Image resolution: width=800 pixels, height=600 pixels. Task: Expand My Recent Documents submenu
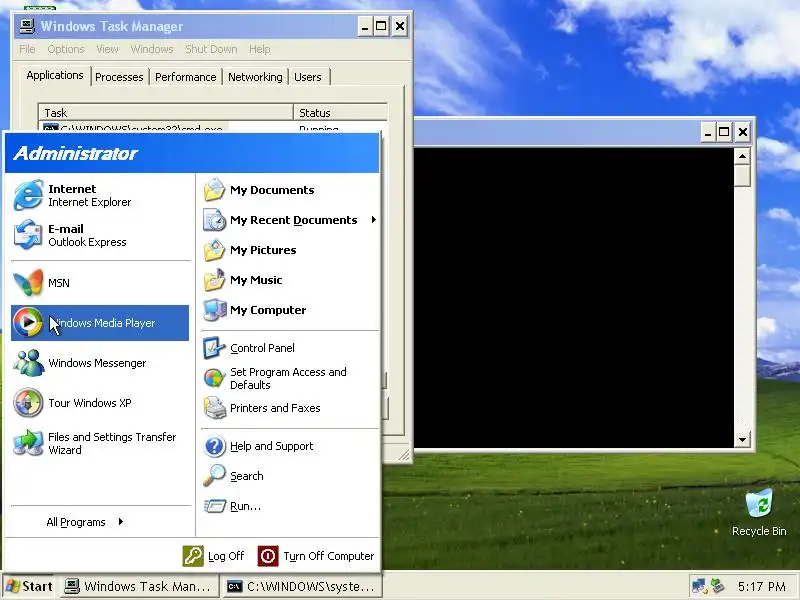[290, 220]
